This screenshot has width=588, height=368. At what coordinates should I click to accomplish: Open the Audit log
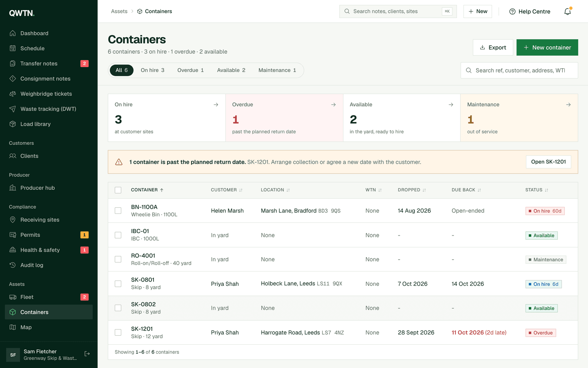click(x=49, y=265)
